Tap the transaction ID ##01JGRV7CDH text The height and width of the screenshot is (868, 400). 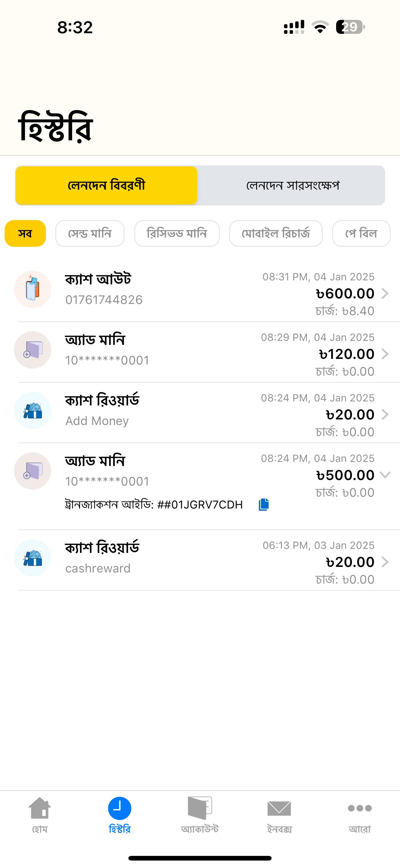(x=200, y=505)
